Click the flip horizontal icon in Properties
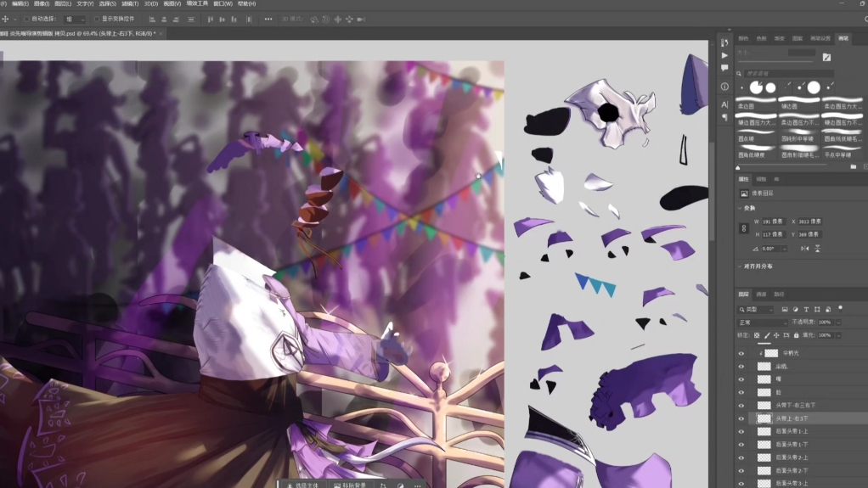The height and width of the screenshot is (488, 868). click(x=804, y=249)
